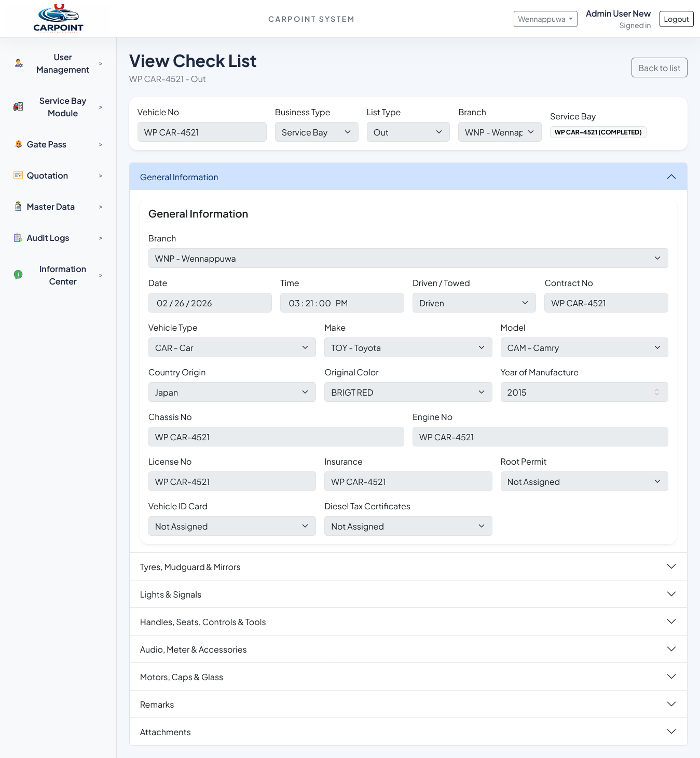Click the Logout button

[676, 19]
